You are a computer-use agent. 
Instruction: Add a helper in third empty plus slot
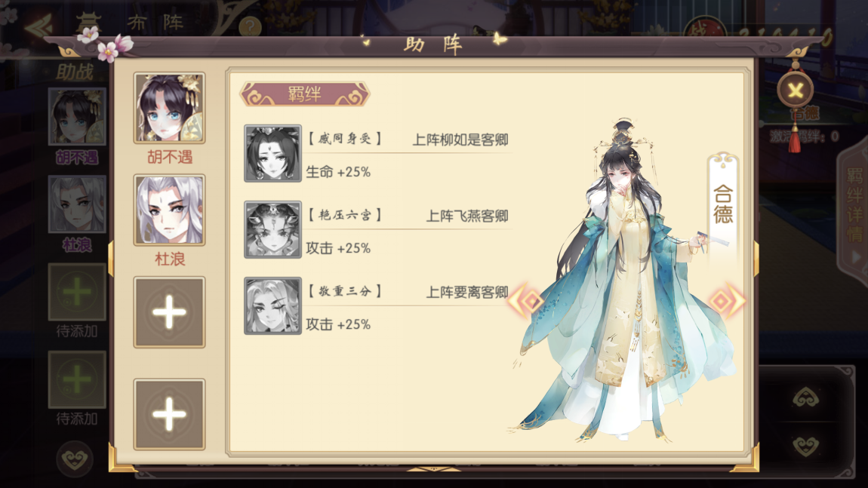pyautogui.click(x=169, y=312)
